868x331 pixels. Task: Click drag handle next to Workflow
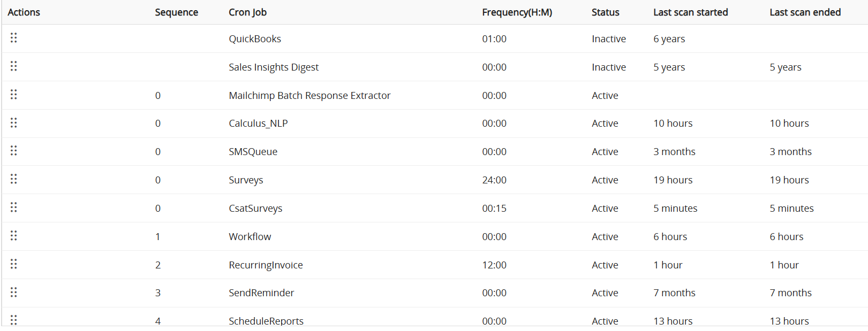(x=14, y=236)
